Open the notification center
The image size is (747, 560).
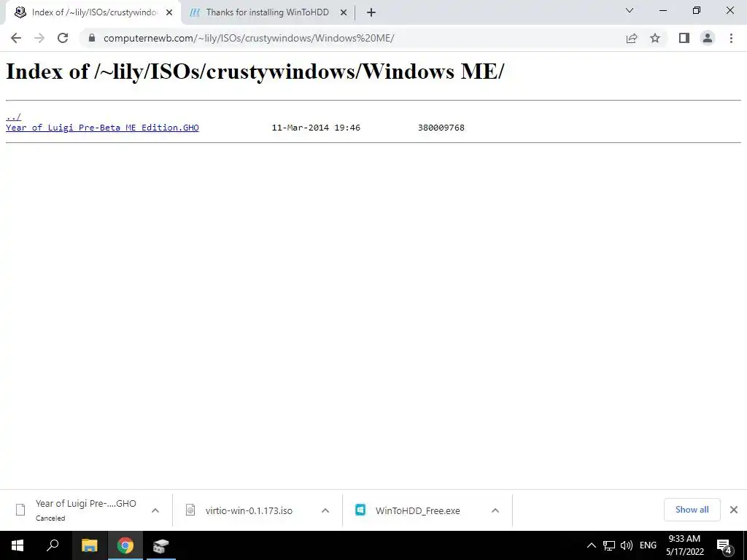[x=724, y=545]
